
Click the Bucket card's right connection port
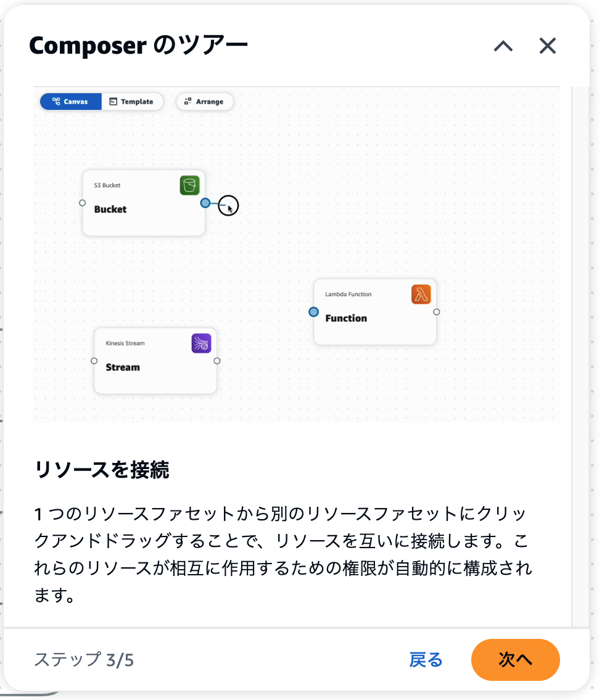click(x=205, y=203)
